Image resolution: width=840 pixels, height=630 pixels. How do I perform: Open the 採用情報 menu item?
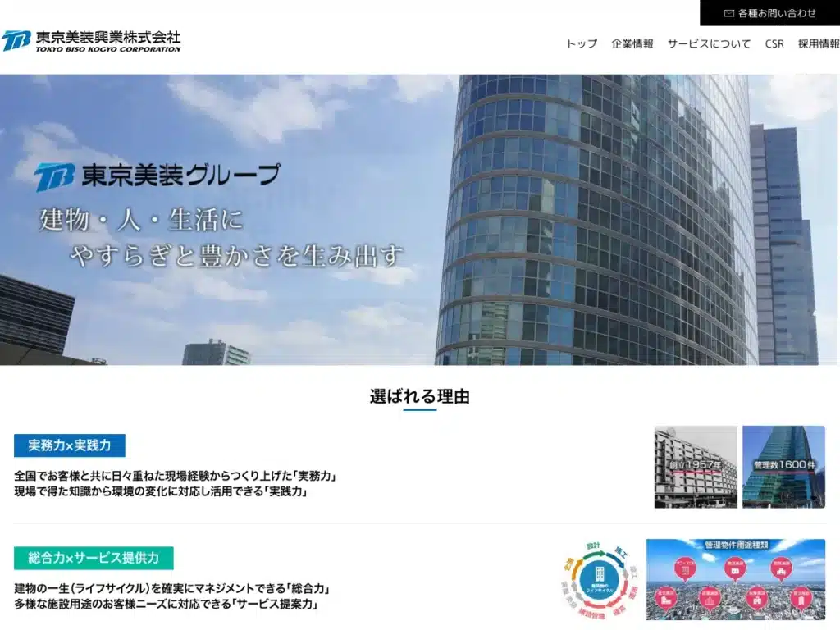819,44
